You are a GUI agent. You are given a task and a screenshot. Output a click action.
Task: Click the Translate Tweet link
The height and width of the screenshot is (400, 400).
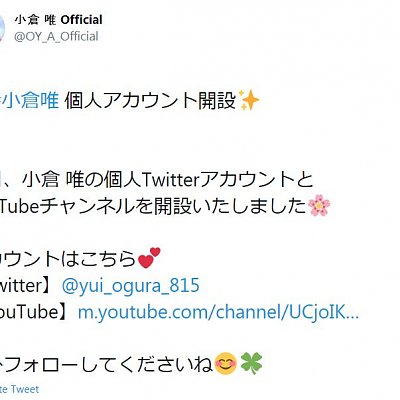click(x=19, y=389)
